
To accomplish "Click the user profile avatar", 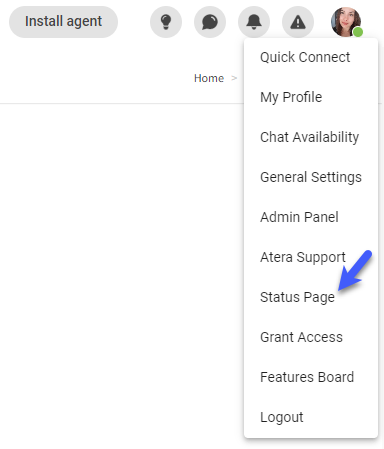I will point(346,22).
